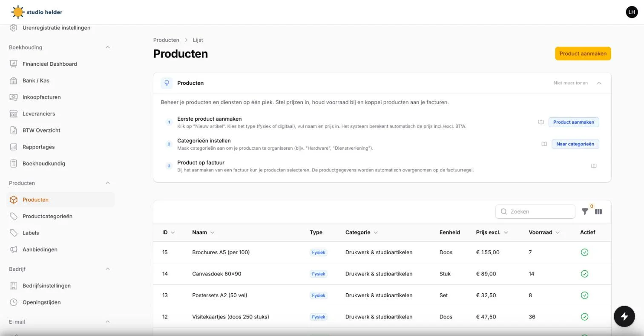Toggle active status for Canvasdoek 60×90 row

584,274
